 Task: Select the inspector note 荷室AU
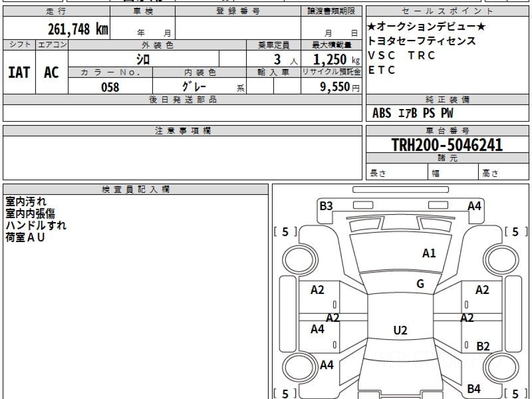25,237
